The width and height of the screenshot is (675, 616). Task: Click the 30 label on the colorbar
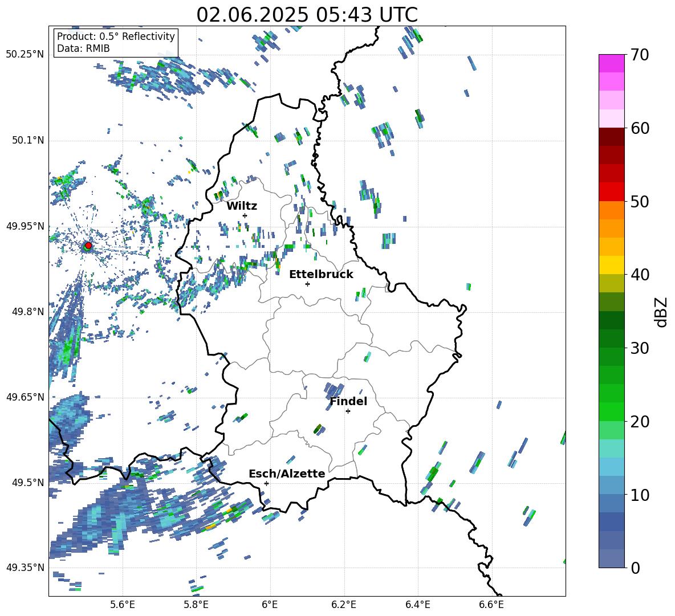639,348
